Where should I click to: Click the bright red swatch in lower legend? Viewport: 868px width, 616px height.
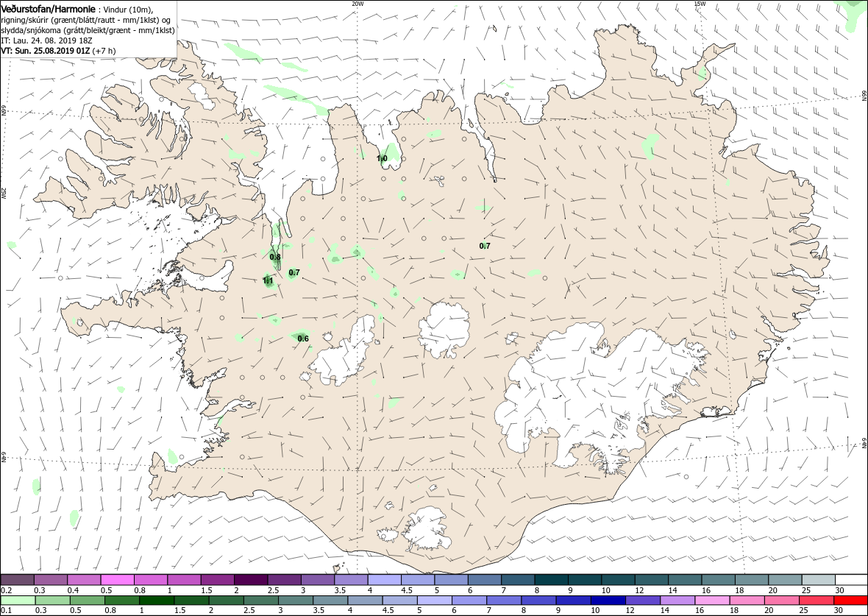click(850, 601)
